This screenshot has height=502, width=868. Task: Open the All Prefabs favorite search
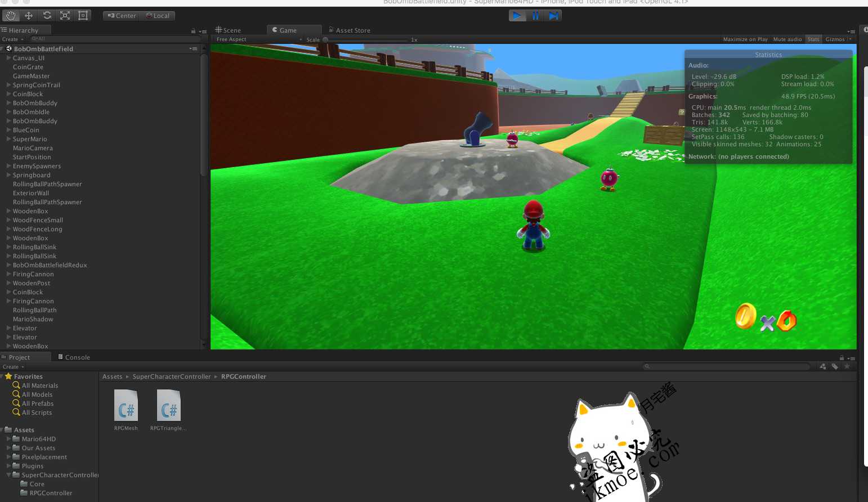(x=33, y=404)
